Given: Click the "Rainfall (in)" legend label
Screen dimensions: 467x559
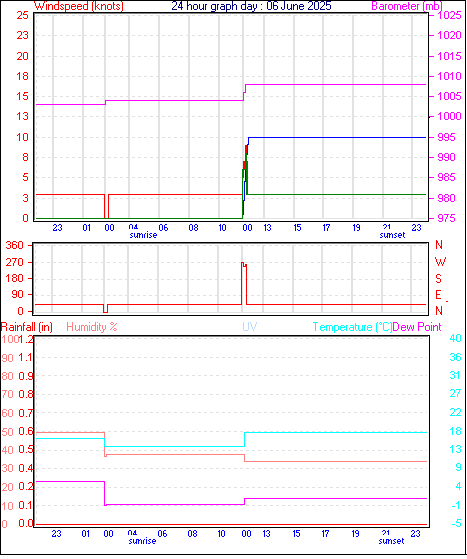Looking at the screenshot, I should tap(27, 327).
